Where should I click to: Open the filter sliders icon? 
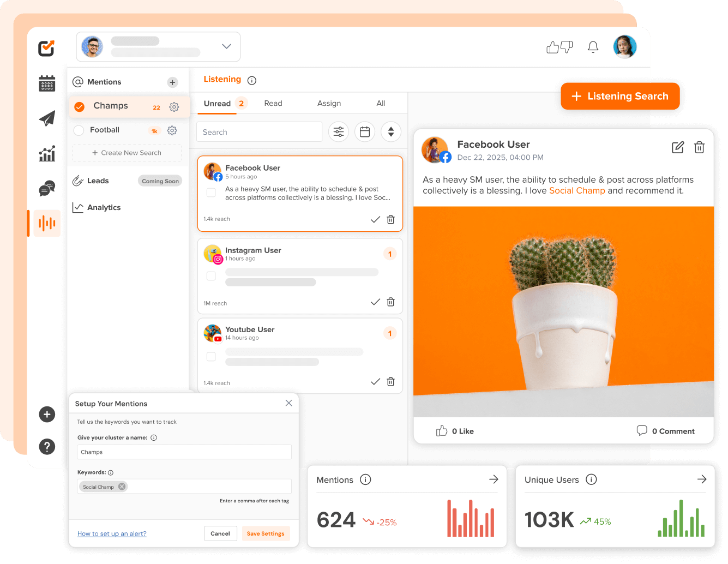[x=339, y=131]
